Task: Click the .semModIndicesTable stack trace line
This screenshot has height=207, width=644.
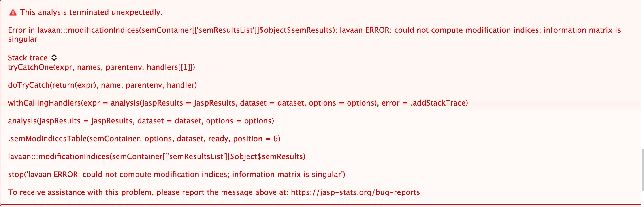Action: click(144, 139)
